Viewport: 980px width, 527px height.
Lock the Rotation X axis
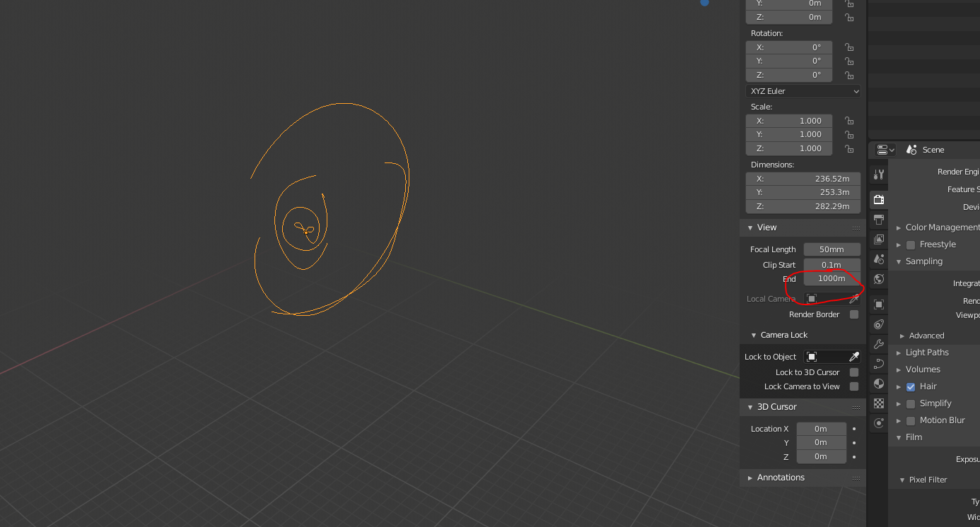pyautogui.click(x=849, y=47)
